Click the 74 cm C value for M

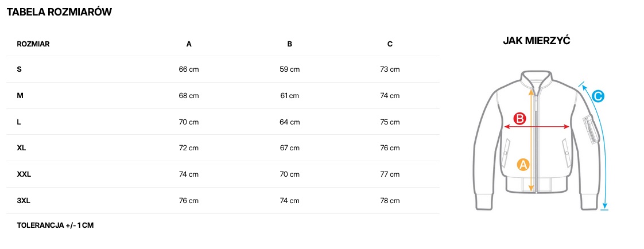[390, 96]
